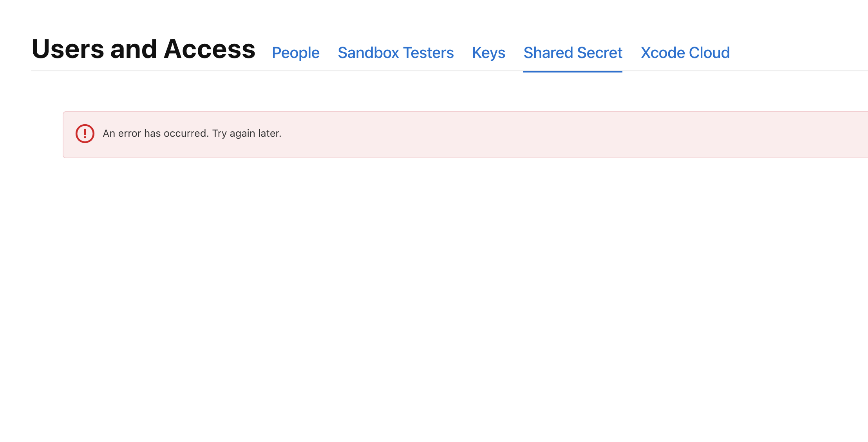Viewport: 868px width, 442px height.
Task: Show the Sandbox Testers list
Action: (396, 53)
